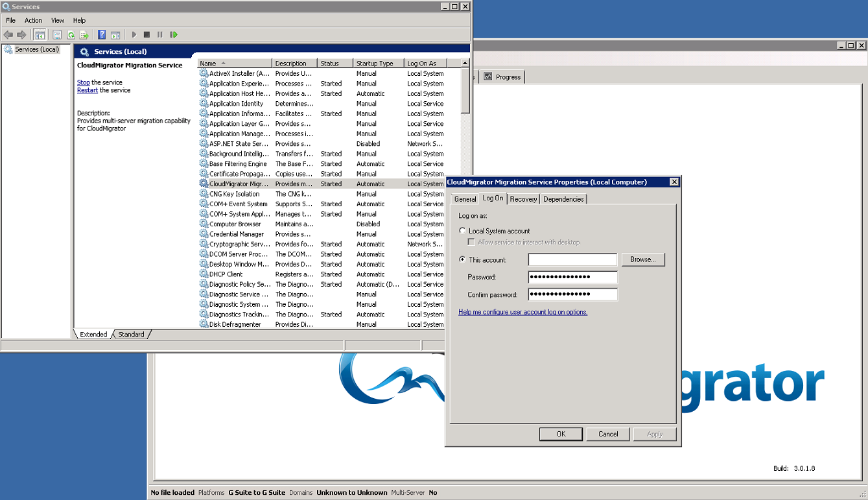Toggle Allow service to interact with desktop

point(472,242)
